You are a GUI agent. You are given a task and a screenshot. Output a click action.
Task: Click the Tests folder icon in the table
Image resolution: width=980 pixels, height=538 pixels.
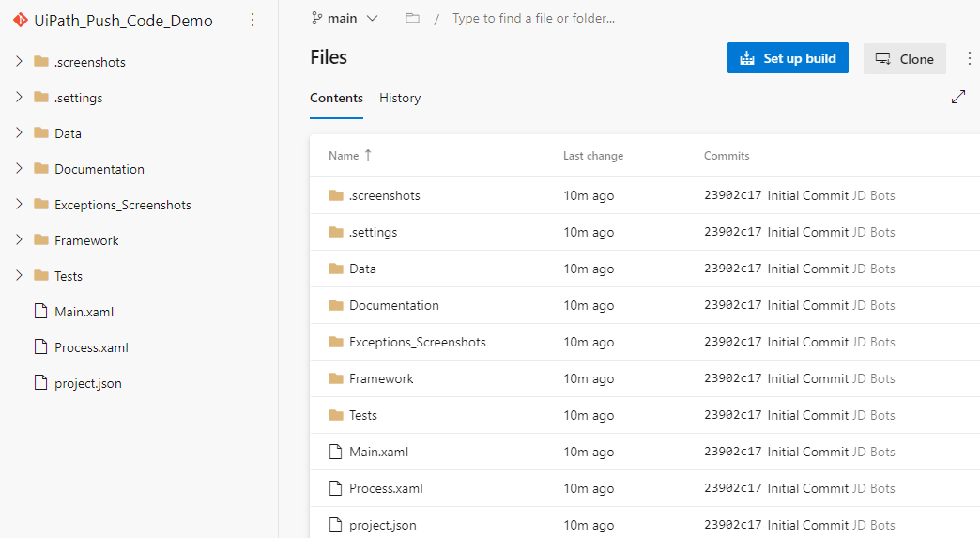pos(336,415)
